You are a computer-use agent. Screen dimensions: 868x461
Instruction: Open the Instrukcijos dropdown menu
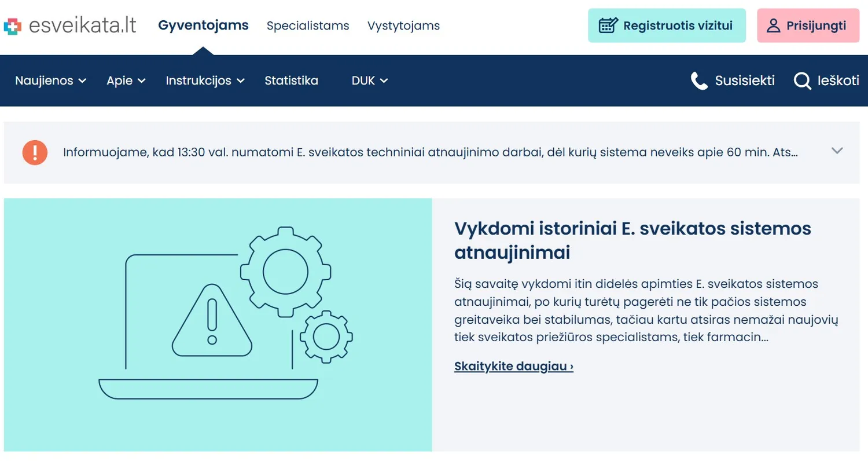coord(205,81)
